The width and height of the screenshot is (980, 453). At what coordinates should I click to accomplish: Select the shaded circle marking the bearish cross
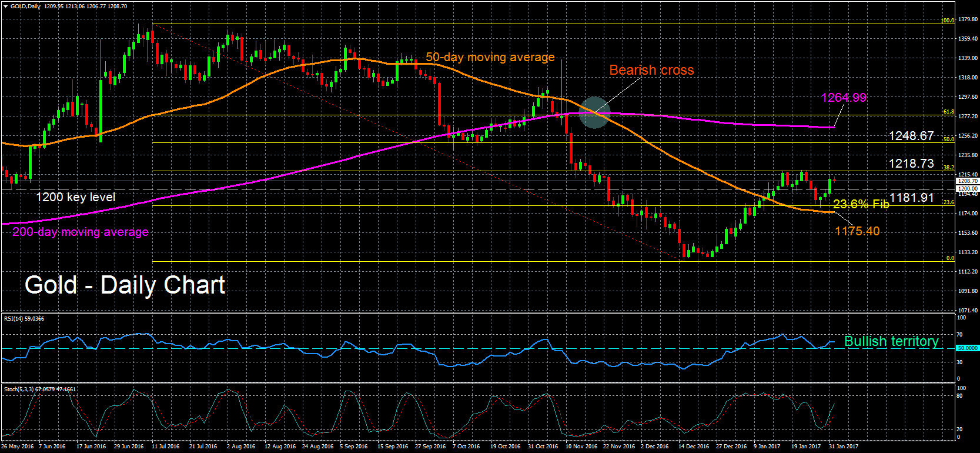[x=594, y=112]
